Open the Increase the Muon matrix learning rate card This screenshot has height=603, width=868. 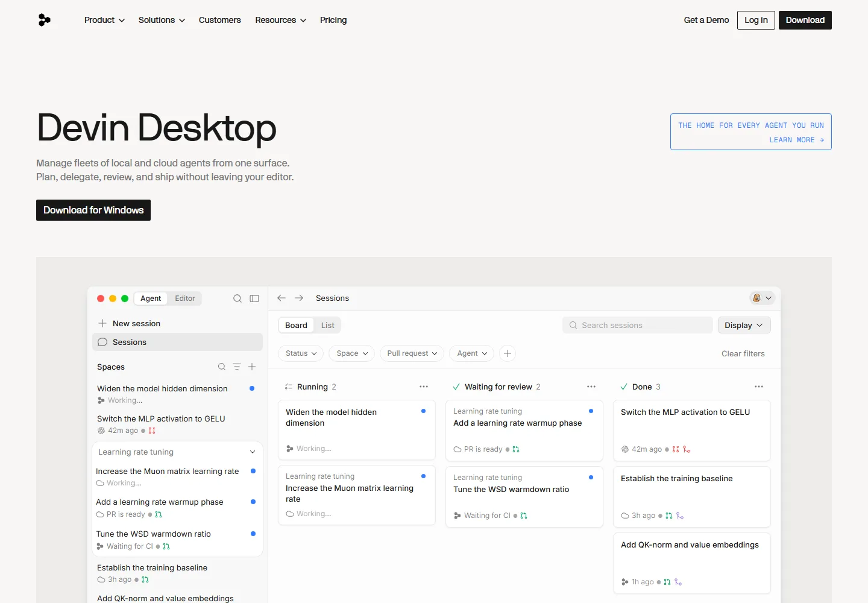coord(357,495)
